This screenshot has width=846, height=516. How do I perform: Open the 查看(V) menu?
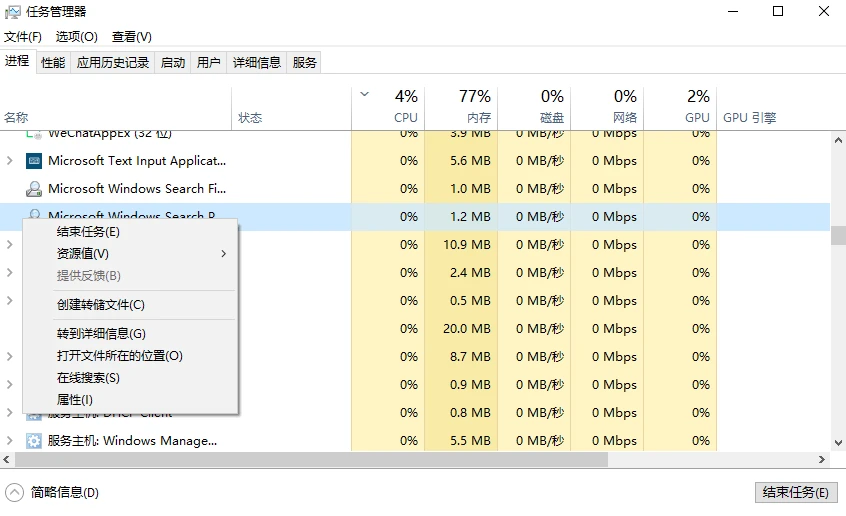coord(132,37)
